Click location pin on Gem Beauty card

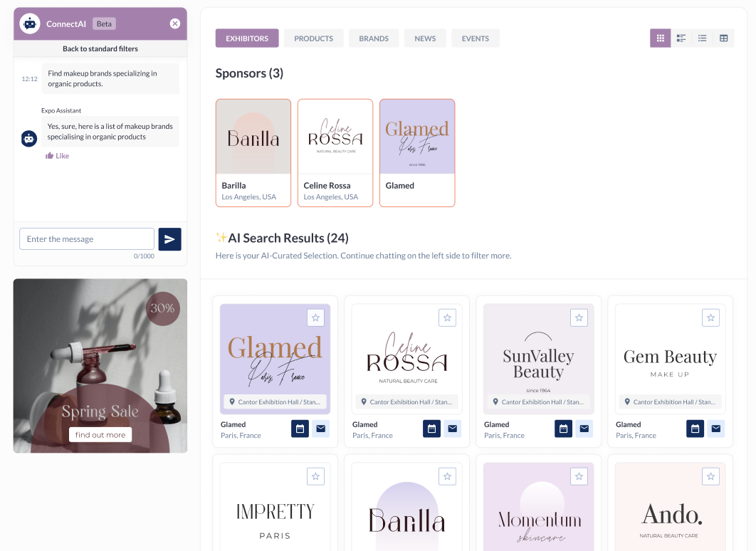point(626,402)
